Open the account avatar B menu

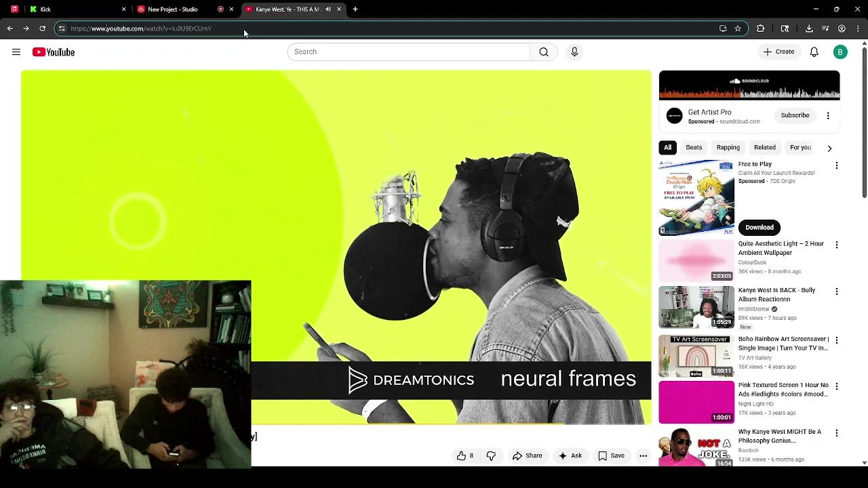click(x=840, y=52)
